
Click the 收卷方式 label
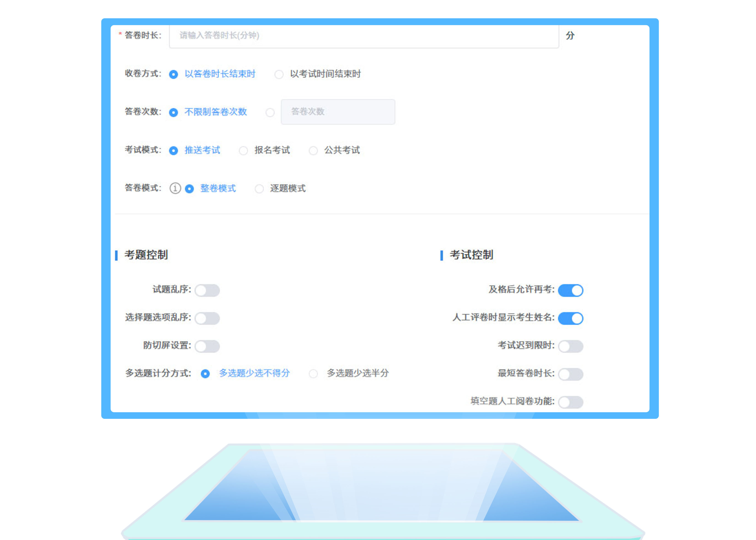[143, 73]
